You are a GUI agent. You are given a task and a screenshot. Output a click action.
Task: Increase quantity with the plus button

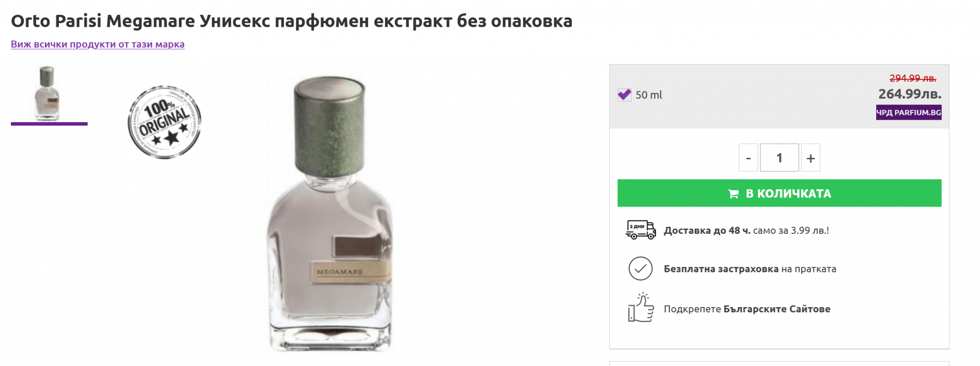click(x=810, y=158)
